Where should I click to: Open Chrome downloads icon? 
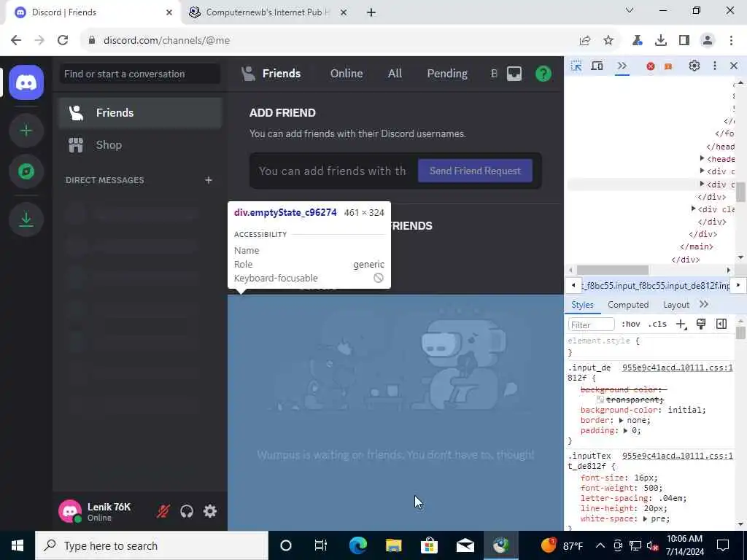[661, 41]
